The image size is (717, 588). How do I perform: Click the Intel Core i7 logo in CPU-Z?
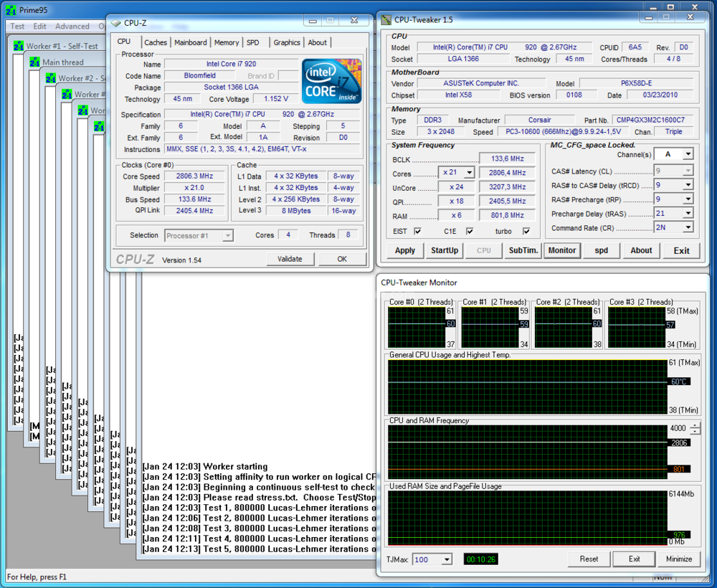[331, 81]
